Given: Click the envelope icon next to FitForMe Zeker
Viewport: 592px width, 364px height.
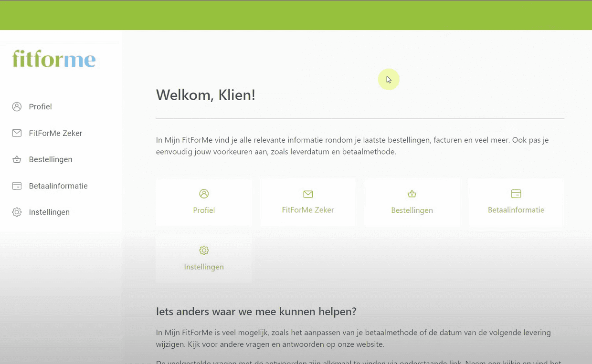Looking at the screenshot, I should pos(17,133).
